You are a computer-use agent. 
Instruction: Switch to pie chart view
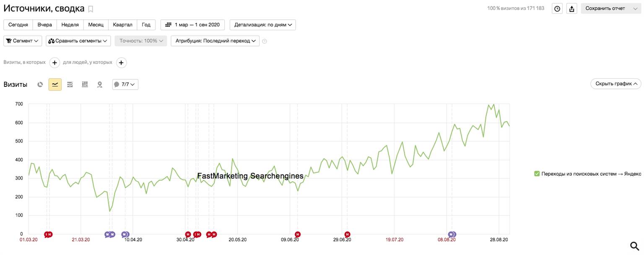point(40,84)
